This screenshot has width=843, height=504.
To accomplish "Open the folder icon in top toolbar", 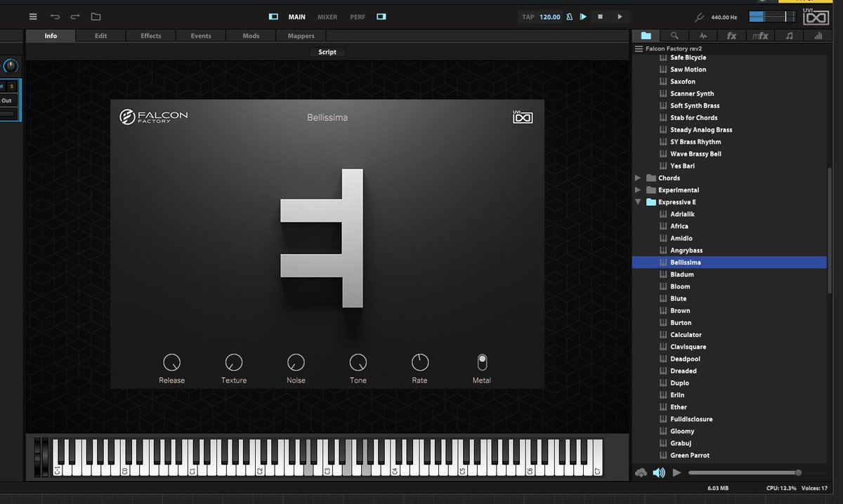I will click(x=96, y=17).
